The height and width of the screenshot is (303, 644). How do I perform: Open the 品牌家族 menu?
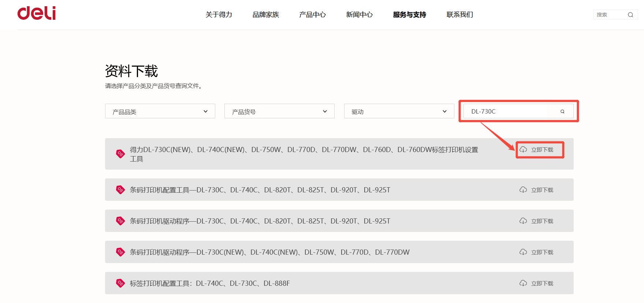pyautogui.click(x=266, y=15)
